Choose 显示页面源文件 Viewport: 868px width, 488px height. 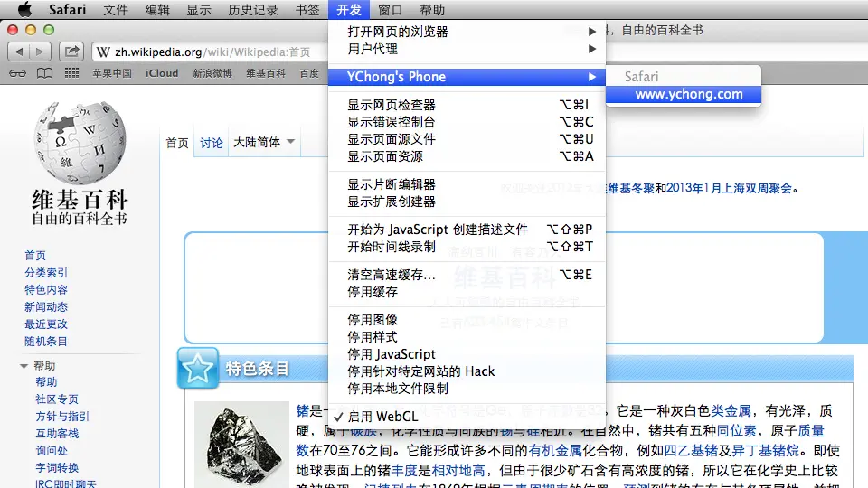pyautogui.click(x=467, y=139)
